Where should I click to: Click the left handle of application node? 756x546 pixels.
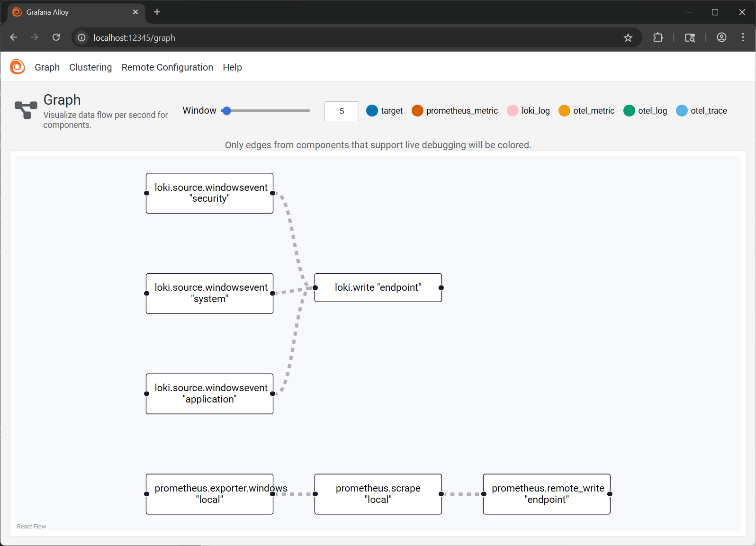tap(146, 394)
